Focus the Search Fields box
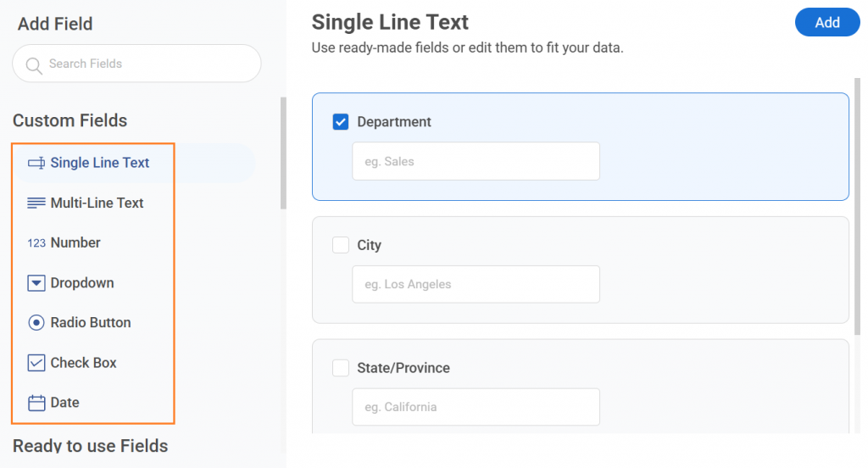The image size is (868, 468). (136, 64)
